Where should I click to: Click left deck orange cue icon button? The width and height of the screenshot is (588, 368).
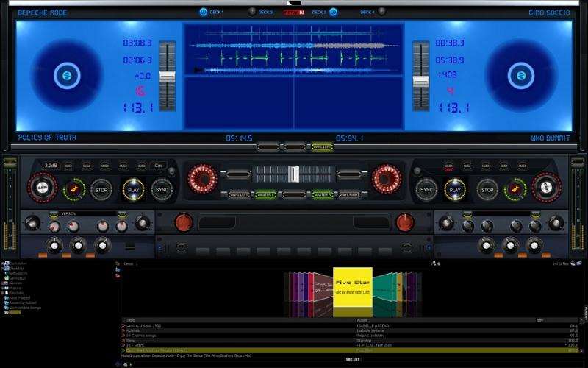[x=74, y=190]
